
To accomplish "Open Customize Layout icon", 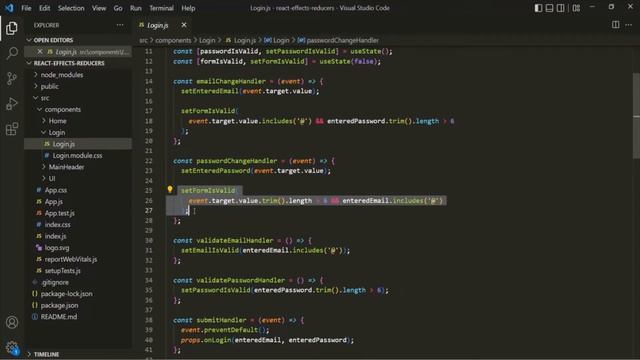I will (576, 8).
